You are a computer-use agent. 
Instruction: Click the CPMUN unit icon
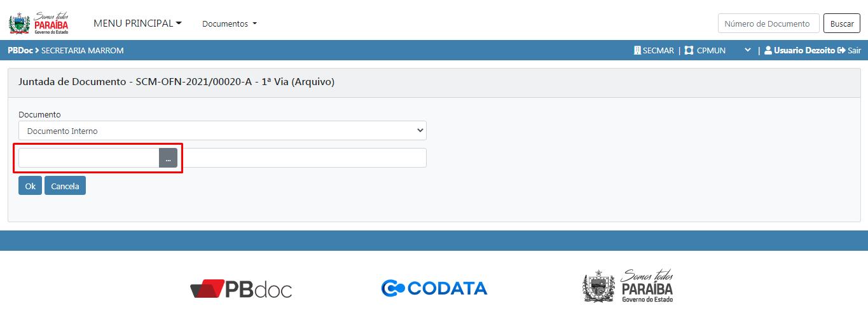click(689, 50)
